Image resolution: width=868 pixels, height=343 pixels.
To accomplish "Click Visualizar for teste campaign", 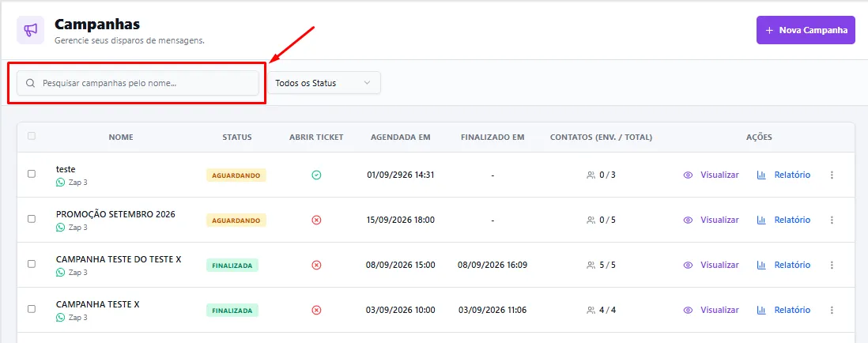I will [x=711, y=175].
